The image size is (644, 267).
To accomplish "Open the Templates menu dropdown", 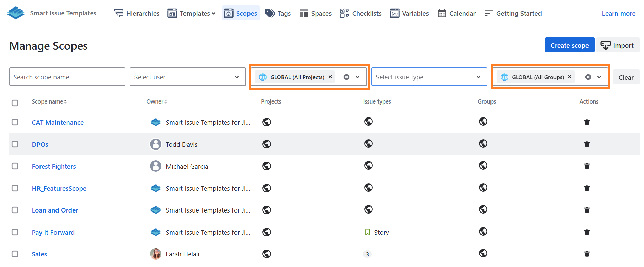I will coord(192,13).
